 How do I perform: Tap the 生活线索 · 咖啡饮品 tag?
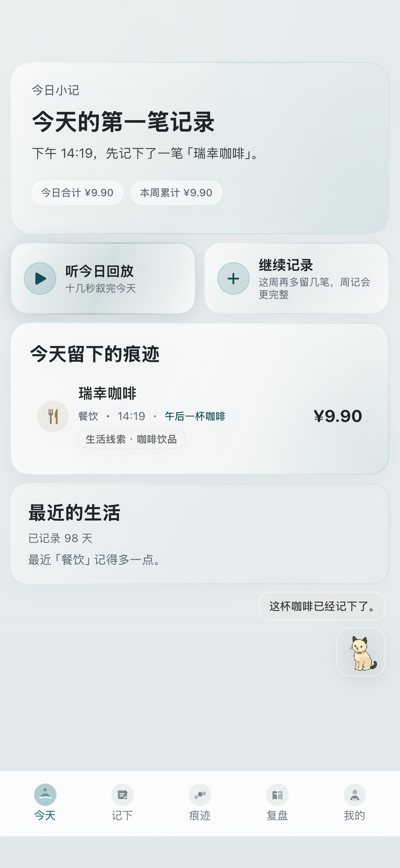(131, 439)
